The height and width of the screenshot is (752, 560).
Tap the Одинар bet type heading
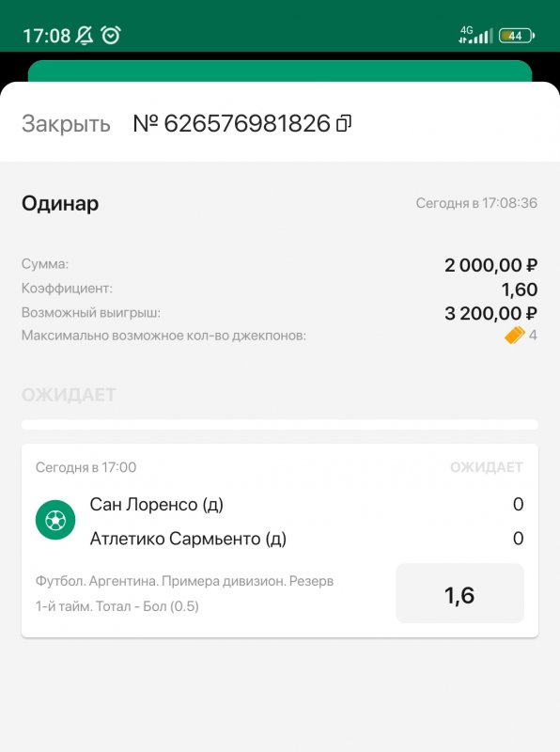click(x=60, y=203)
